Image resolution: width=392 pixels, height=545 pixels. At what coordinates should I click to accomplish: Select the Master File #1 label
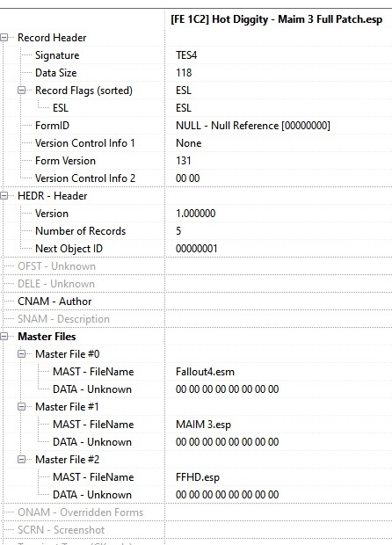(67, 407)
